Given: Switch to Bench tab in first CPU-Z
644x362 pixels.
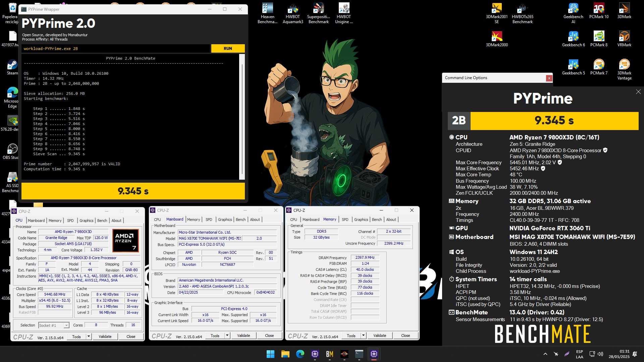Looking at the screenshot, I should pos(102,221).
